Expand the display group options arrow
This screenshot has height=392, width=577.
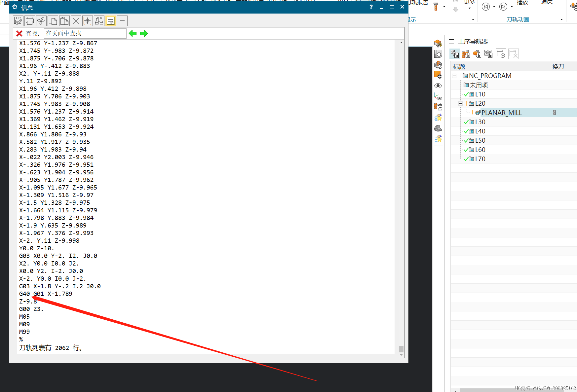pos(473,19)
